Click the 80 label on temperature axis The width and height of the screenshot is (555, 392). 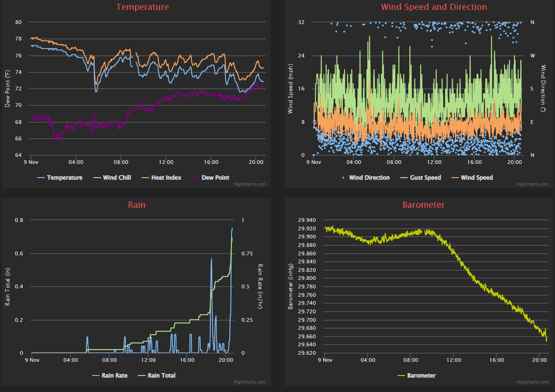18,22
